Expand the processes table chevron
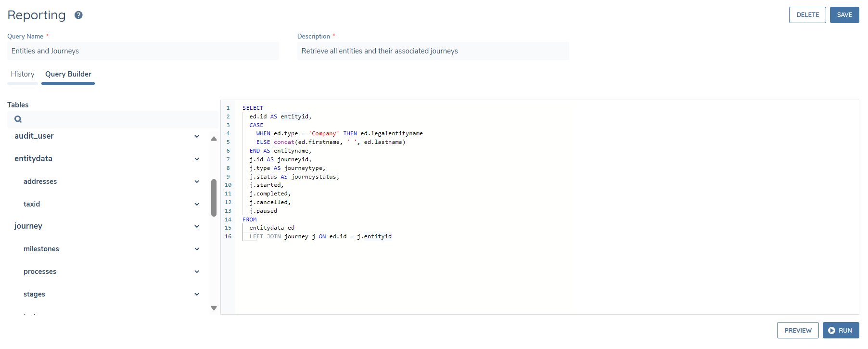This screenshot has height=349, width=868. [x=197, y=271]
